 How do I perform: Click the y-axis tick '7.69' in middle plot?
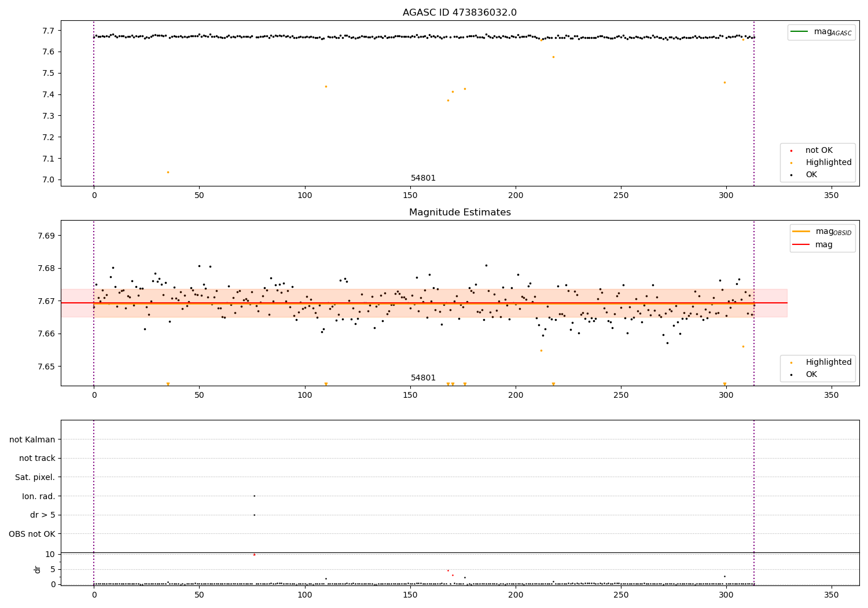tap(47, 236)
